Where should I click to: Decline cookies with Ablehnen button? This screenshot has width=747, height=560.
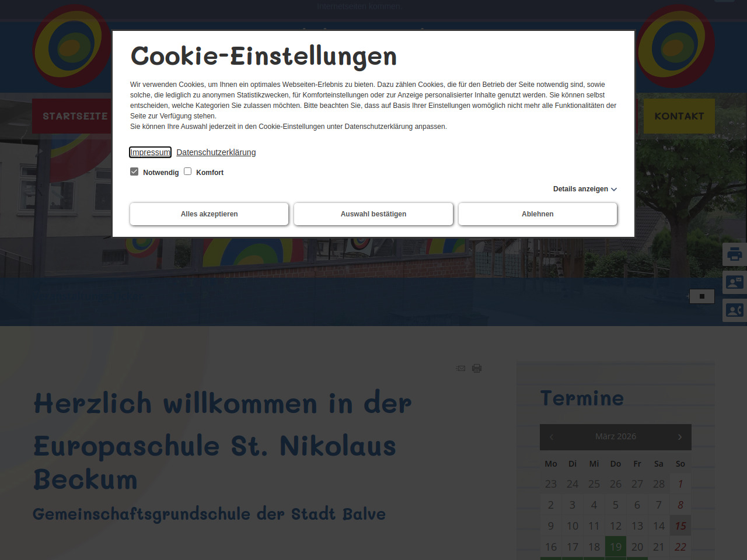(537, 214)
